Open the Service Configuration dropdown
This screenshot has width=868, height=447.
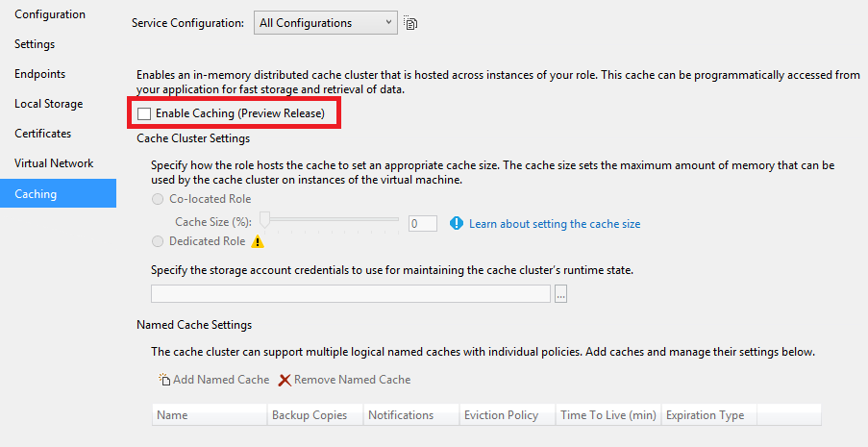(x=326, y=23)
